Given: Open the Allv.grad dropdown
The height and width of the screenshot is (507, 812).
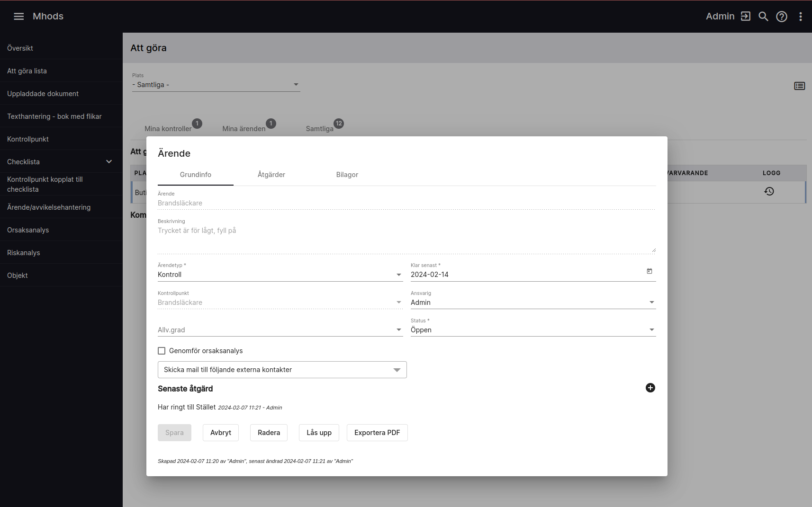Looking at the screenshot, I should [x=280, y=330].
